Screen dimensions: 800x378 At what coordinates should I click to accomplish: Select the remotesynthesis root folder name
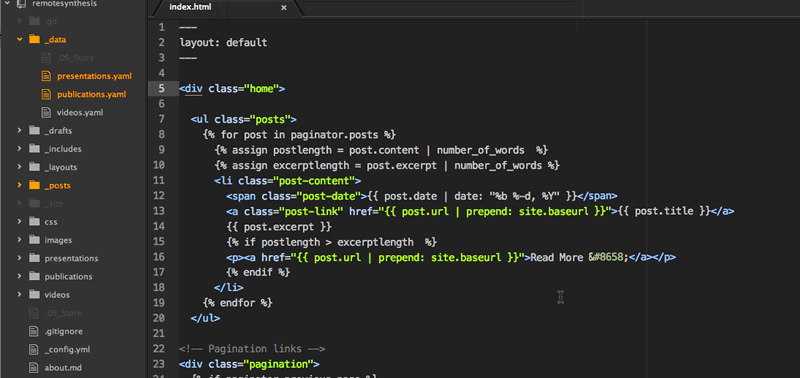click(x=64, y=4)
